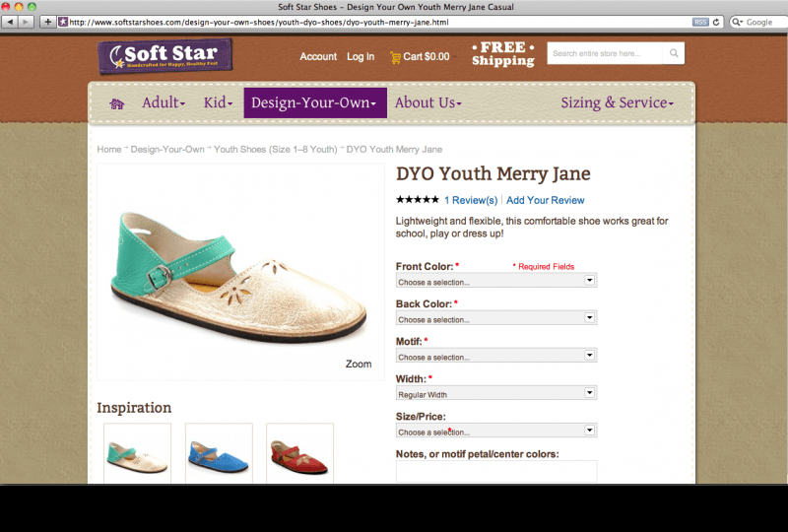Open the Adult navigation menu
This screenshot has width=788, height=532.
tap(164, 102)
